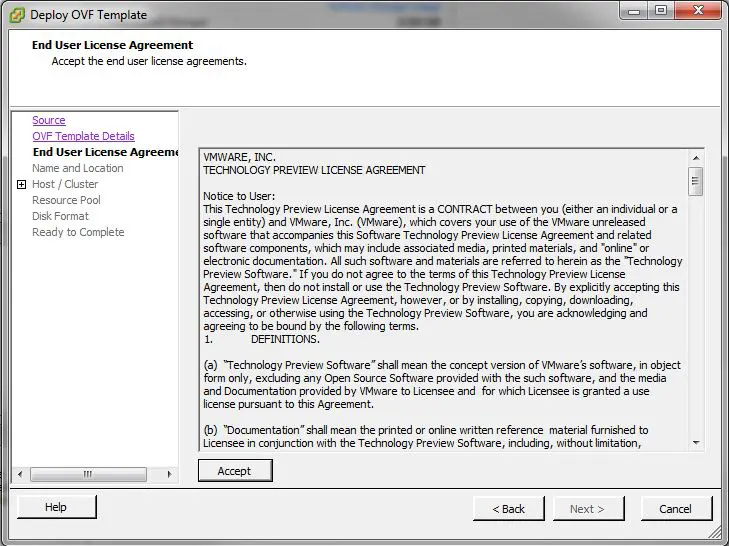Viewport: 729px width, 546px height.
Task: Minimize the Deploy OVF Template window
Action: 634,11
